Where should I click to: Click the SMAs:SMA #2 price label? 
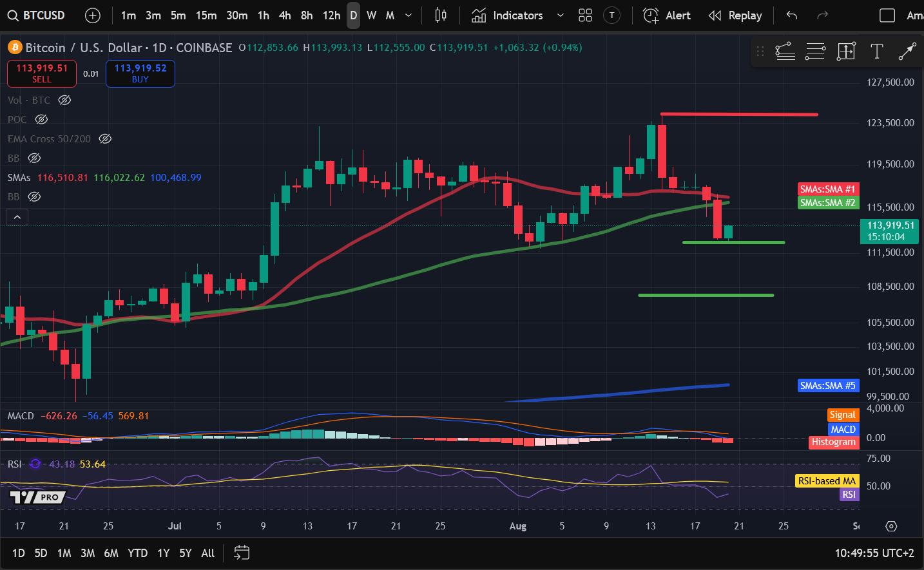tap(828, 203)
